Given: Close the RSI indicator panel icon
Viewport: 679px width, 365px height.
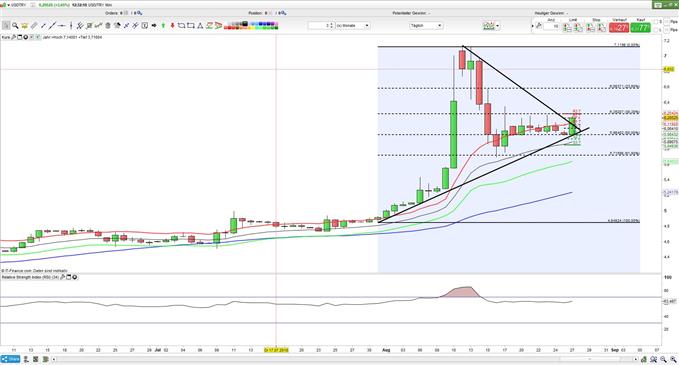Looking at the screenshot, I should point(74,277).
